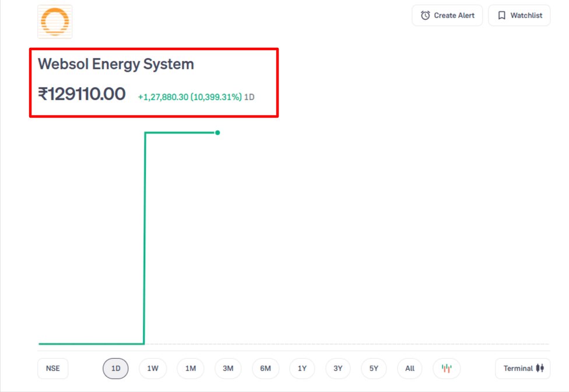569x392 pixels.
Task: Toggle candlestick chart view icon
Action: click(447, 369)
